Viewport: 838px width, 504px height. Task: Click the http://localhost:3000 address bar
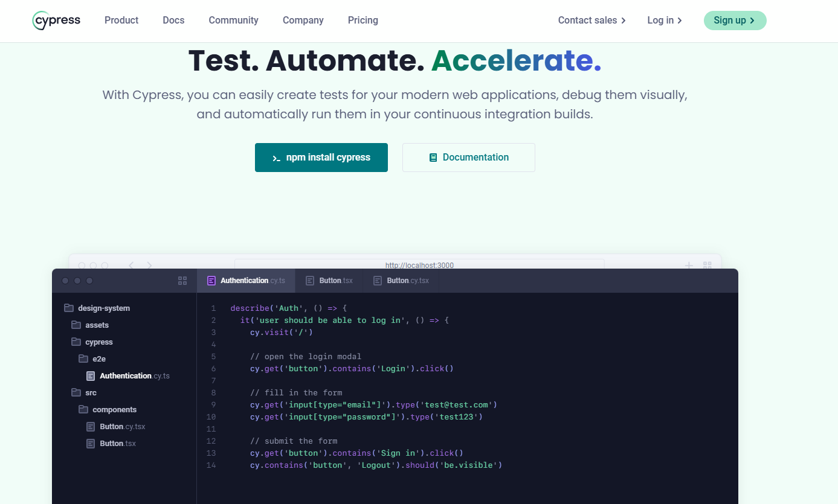tap(419, 264)
